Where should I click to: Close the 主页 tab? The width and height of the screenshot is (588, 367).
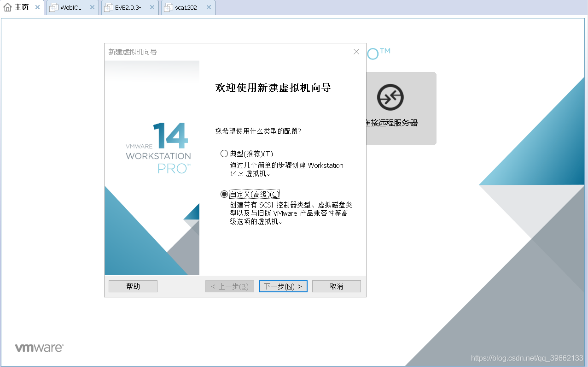[38, 7]
